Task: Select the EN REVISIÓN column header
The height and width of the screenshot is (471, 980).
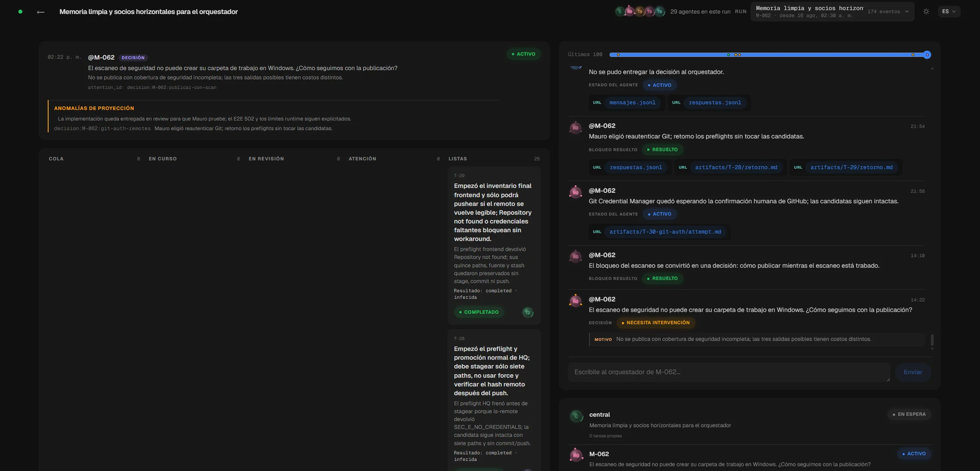Action: coord(266,159)
